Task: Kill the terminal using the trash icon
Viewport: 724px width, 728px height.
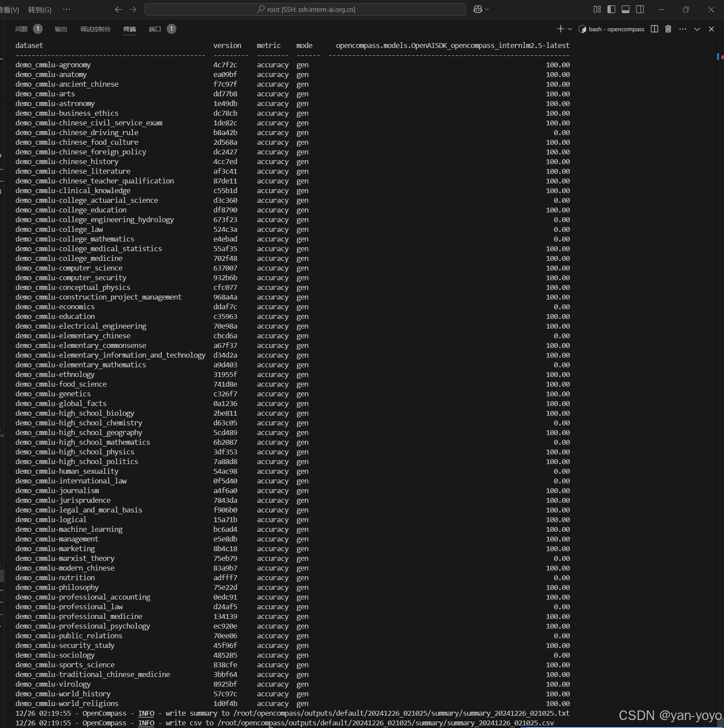Action: (668, 29)
